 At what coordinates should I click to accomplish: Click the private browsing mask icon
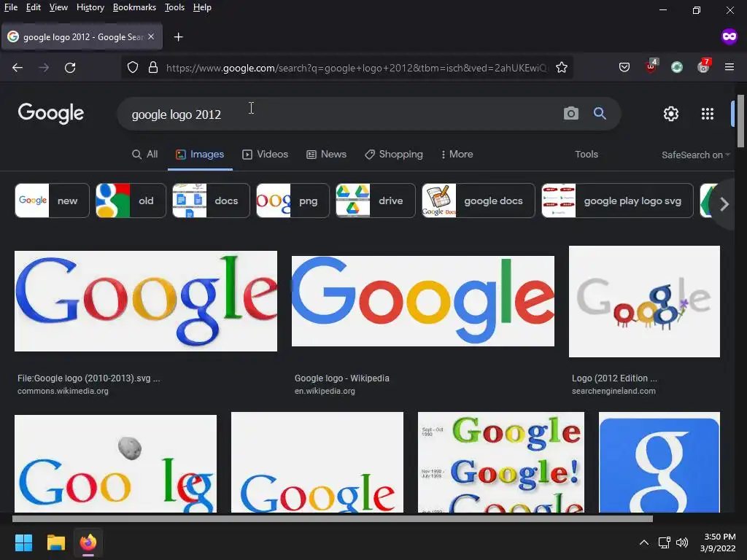pyautogui.click(x=729, y=36)
